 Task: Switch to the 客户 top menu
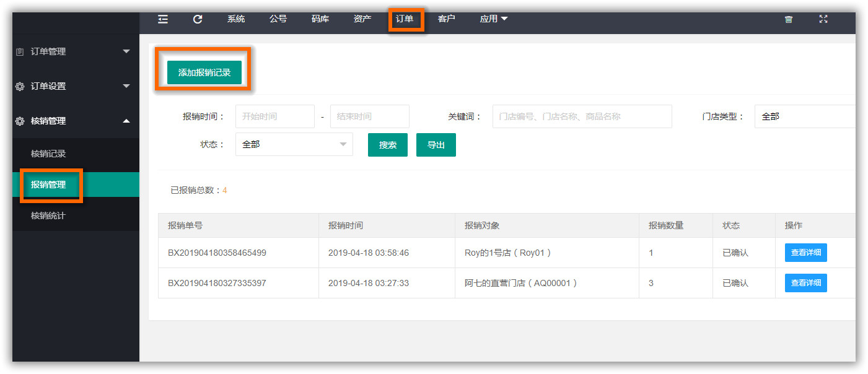[446, 19]
